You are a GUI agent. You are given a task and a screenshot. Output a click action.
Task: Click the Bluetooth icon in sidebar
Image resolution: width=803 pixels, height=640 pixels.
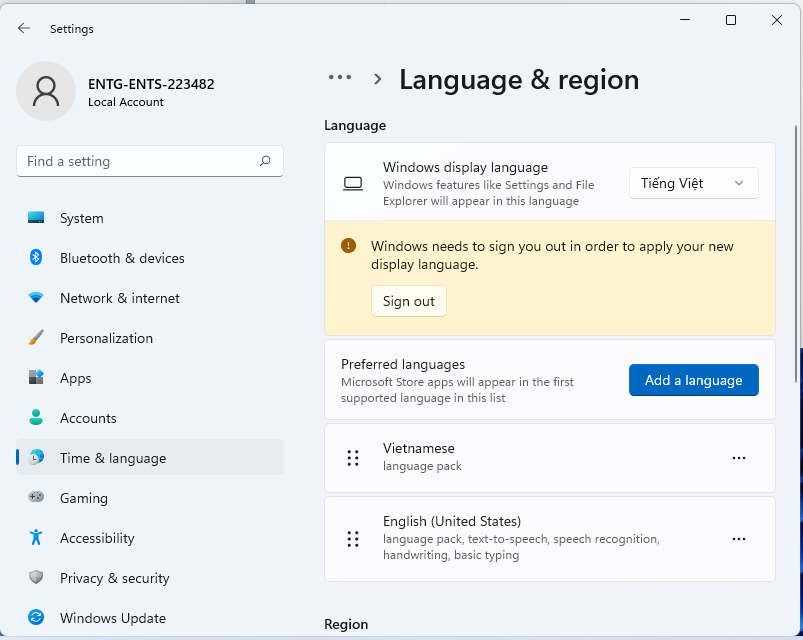pyautogui.click(x=36, y=258)
